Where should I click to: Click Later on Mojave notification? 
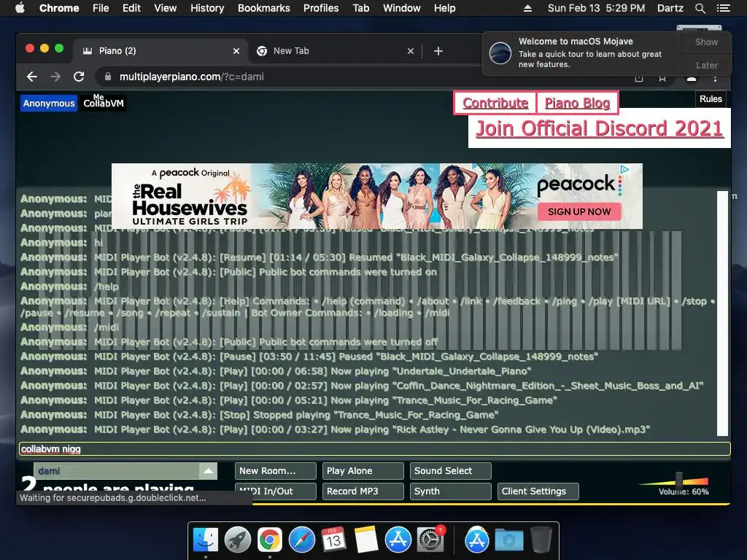pos(706,65)
